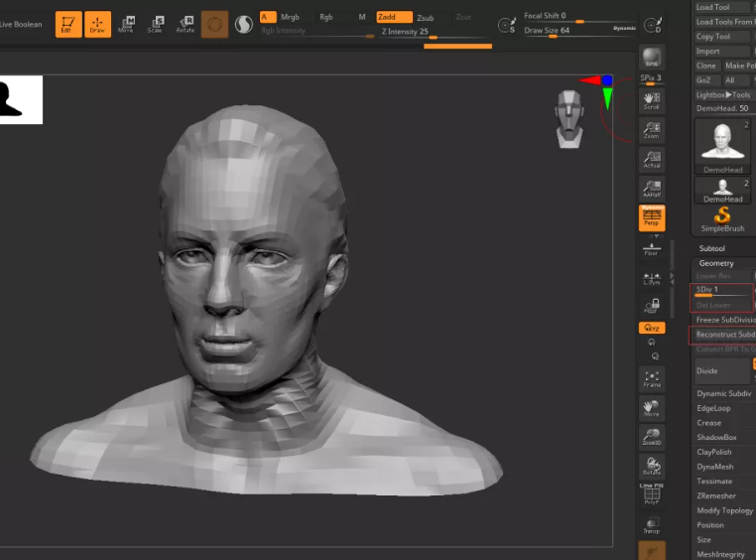The image size is (756, 560).
Task: Click the Move view hand icon in right shelf
Action: (x=652, y=408)
